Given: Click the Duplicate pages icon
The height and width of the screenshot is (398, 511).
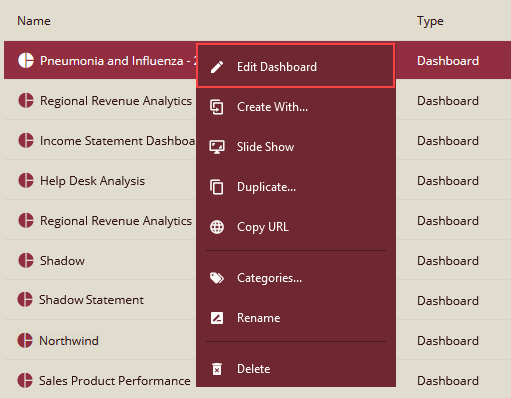Looking at the screenshot, I should point(217,187).
